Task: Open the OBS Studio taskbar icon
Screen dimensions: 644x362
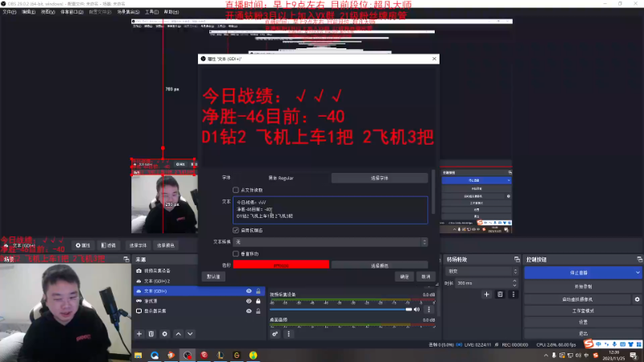Action: point(188,355)
